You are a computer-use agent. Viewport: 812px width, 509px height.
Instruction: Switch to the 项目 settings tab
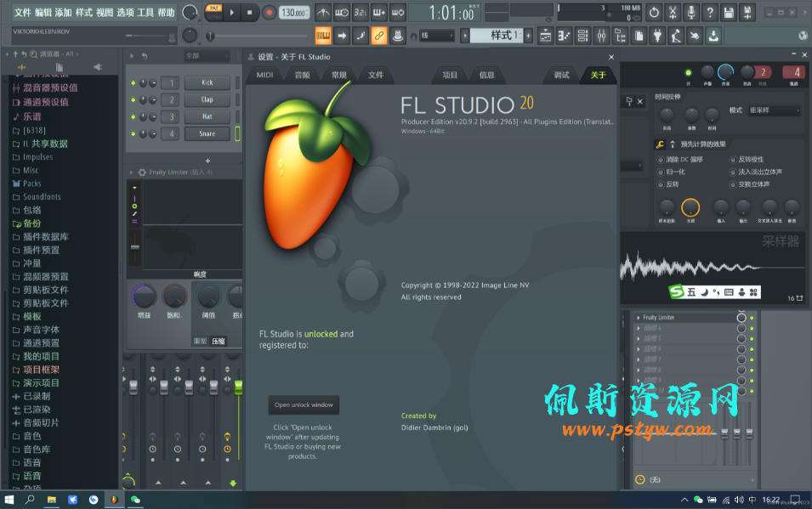point(450,75)
